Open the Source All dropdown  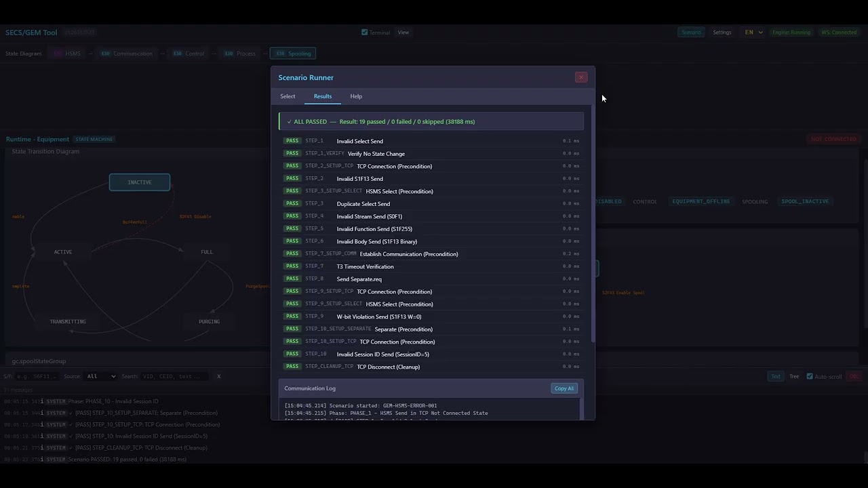point(100,376)
